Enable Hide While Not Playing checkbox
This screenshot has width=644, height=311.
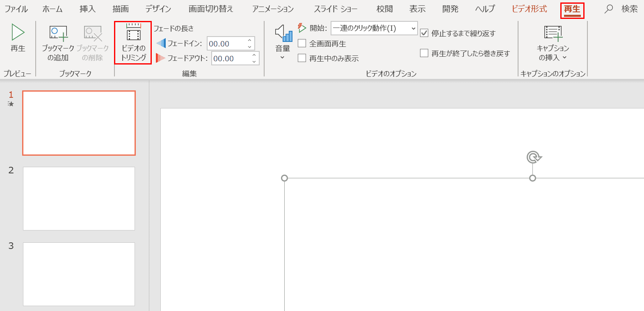302,58
